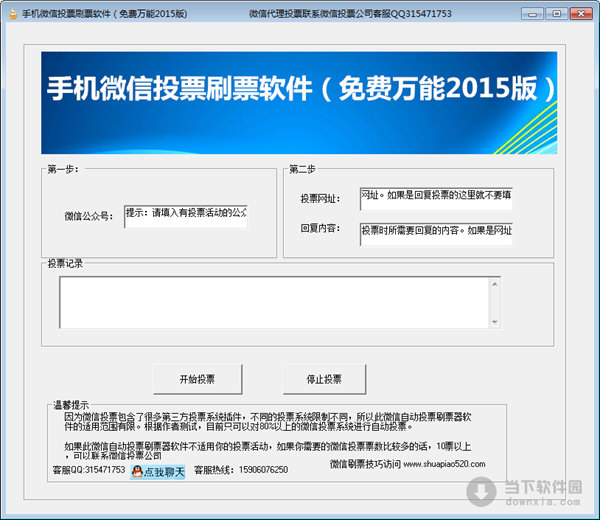Click 停止投票 button
Image resolution: width=600 pixels, height=520 pixels.
324,379
